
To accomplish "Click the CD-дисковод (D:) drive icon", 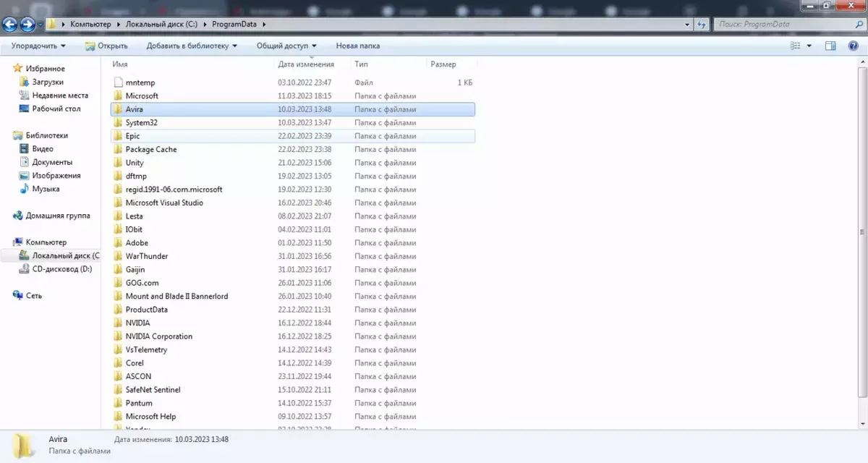I will (x=25, y=269).
